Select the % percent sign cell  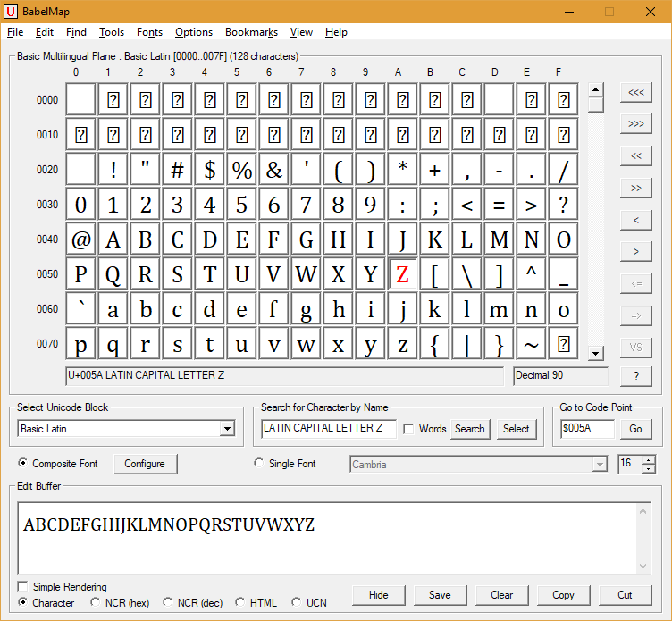[241, 170]
